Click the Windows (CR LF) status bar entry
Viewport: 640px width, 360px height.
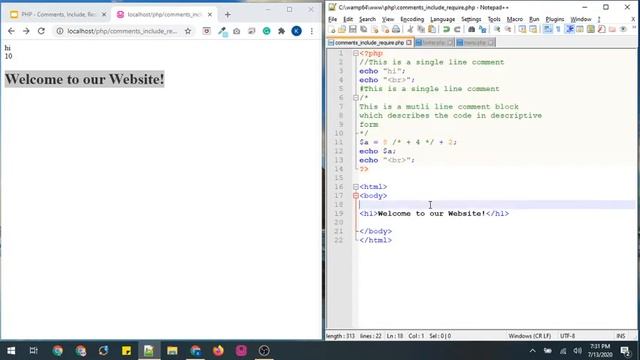click(529, 336)
